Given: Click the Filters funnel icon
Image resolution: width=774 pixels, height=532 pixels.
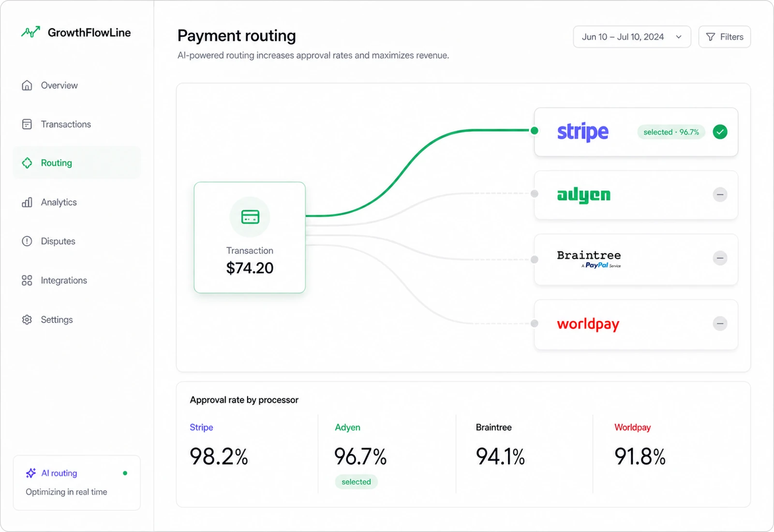Looking at the screenshot, I should point(711,37).
